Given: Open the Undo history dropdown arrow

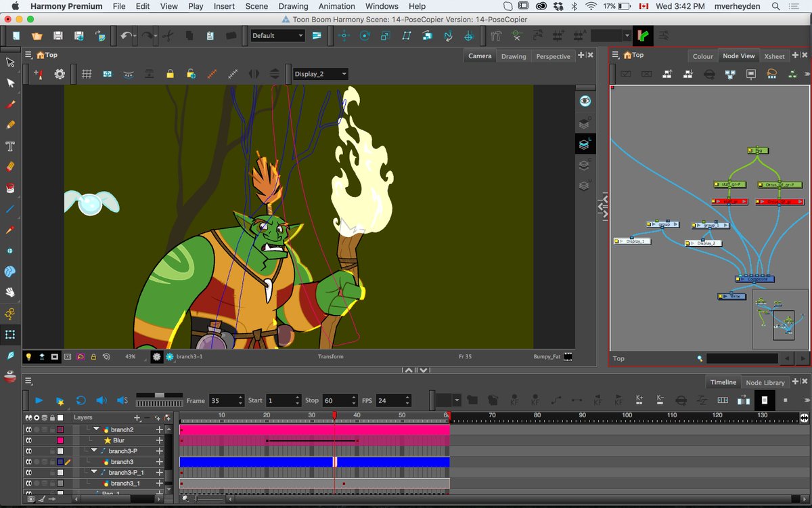Looking at the screenshot, I should 135,35.
